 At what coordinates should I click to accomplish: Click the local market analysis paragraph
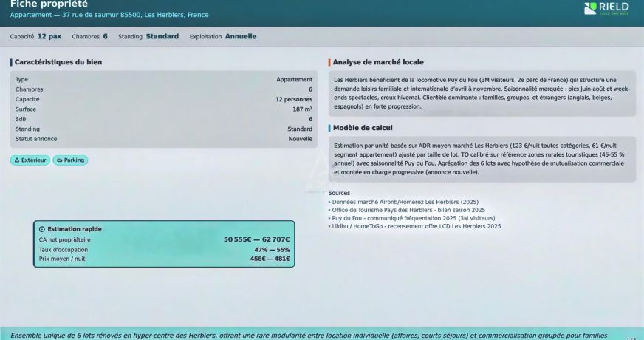[x=482, y=93]
